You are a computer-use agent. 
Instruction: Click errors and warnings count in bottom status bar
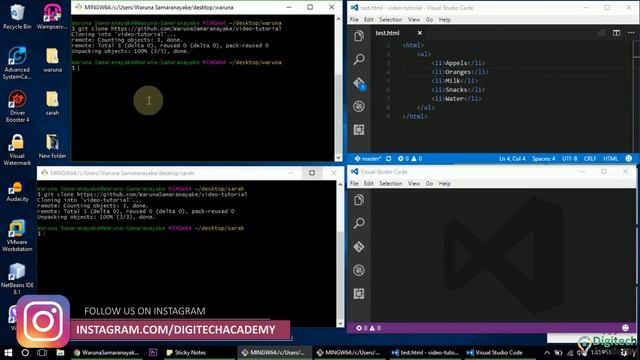[369, 328]
